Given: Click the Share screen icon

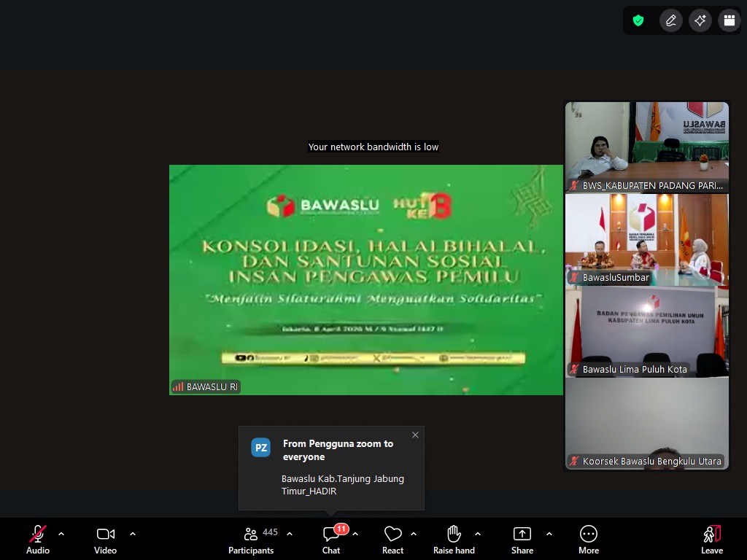Looking at the screenshot, I should [x=522, y=540].
